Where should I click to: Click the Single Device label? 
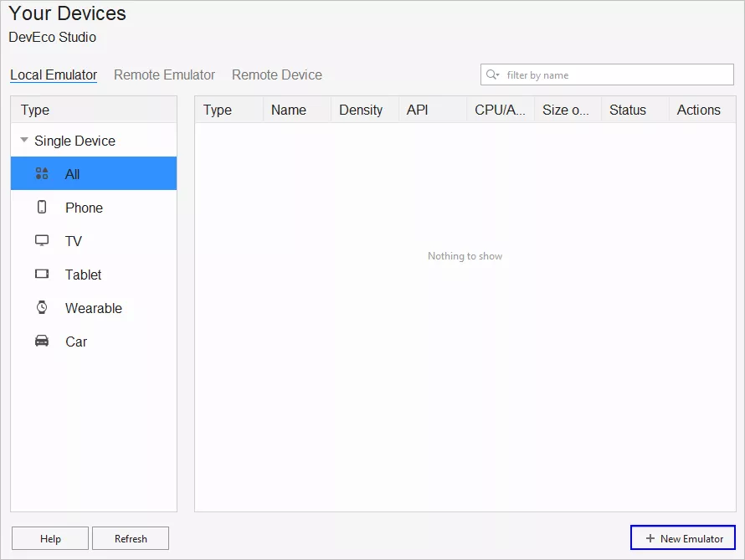74,141
